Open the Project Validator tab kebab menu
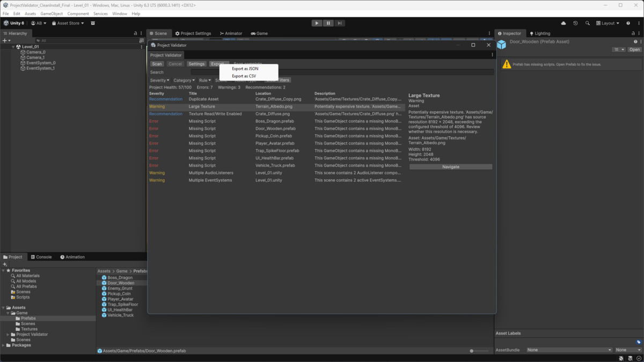 492,55
